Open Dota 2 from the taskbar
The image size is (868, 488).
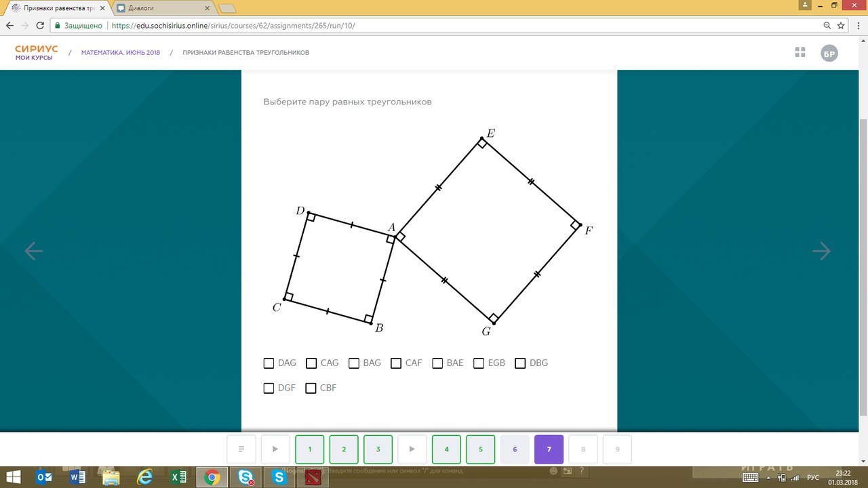[x=313, y=477]
